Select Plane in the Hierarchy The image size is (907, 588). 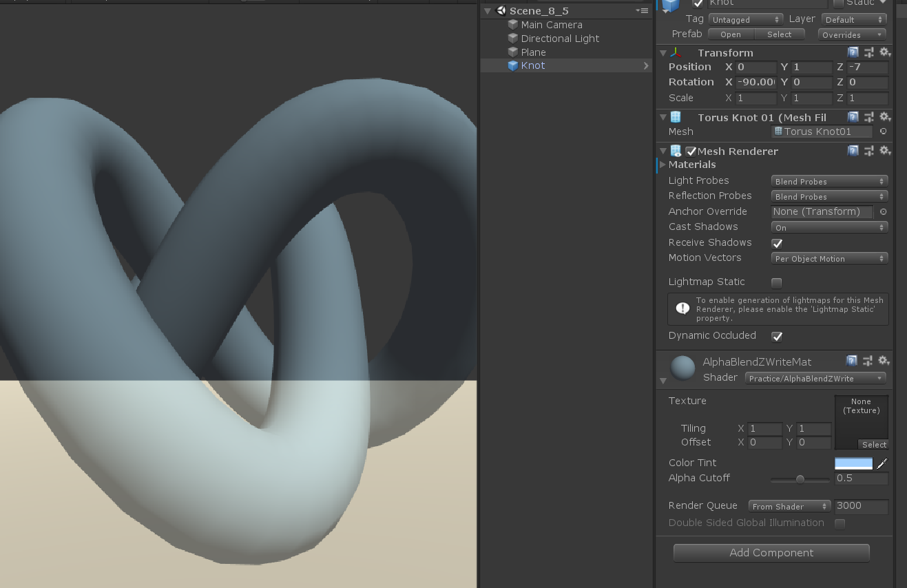click(533, 52)
